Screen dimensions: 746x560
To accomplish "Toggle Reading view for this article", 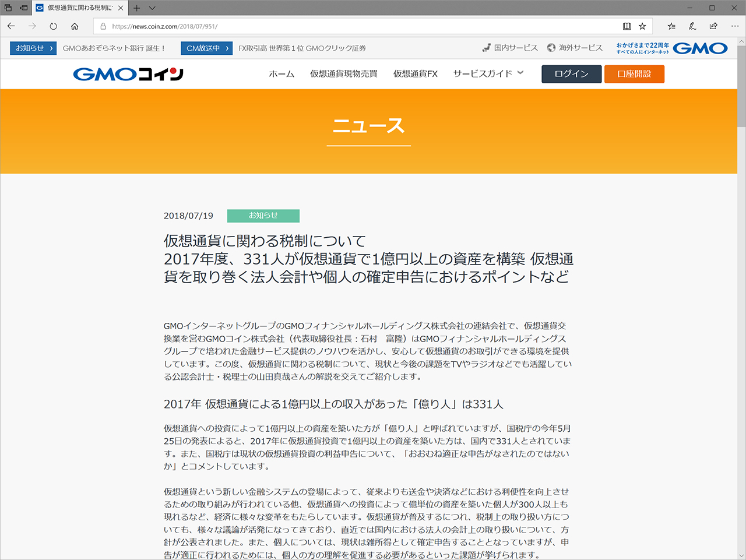I will [625, 26].
